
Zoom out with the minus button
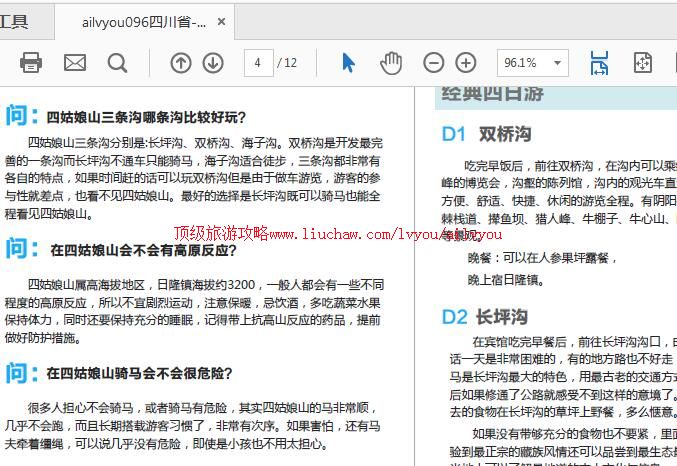433,63
